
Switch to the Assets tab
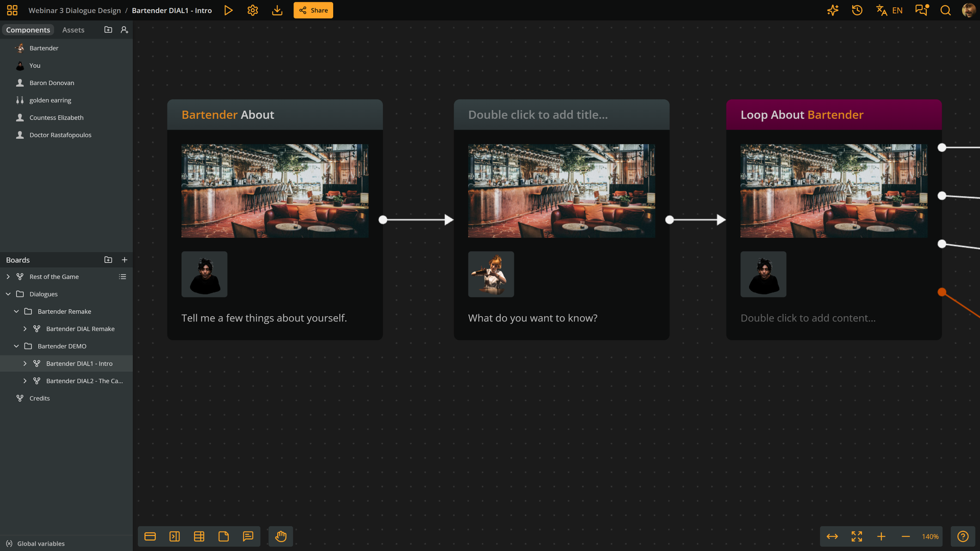[73, 30]
